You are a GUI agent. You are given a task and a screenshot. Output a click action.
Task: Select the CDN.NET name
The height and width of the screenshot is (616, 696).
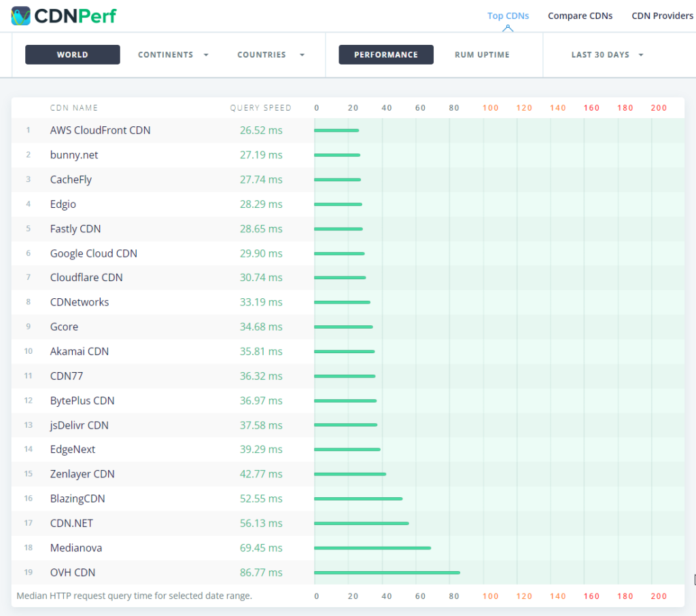pyautogui.click(x=71, y=524)
